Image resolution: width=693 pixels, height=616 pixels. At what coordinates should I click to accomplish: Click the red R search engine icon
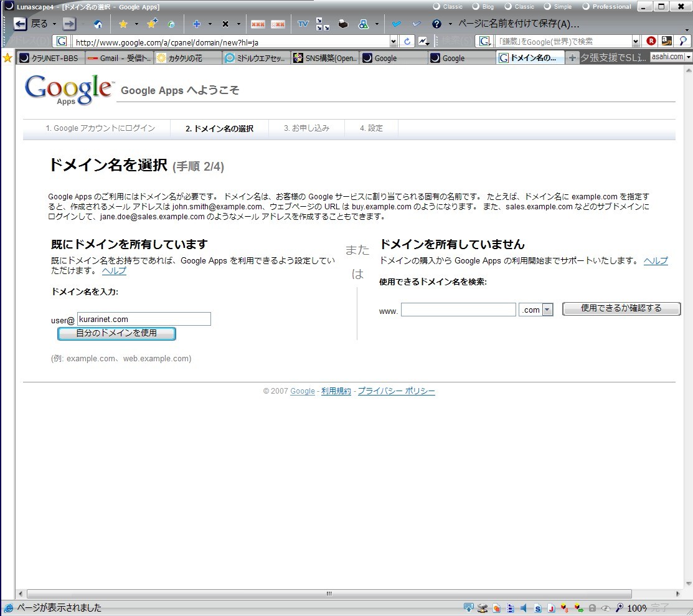tap(651, 41)
